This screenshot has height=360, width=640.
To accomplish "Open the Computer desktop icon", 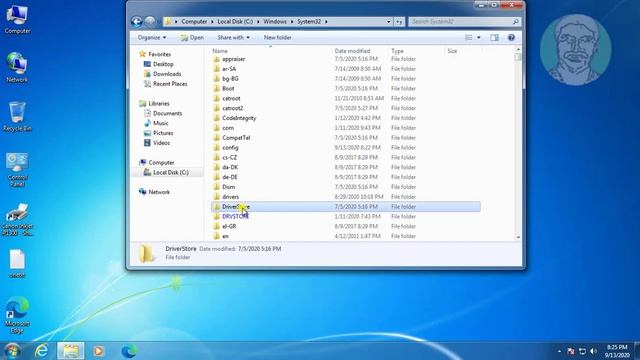I will [x=17, y=20].
